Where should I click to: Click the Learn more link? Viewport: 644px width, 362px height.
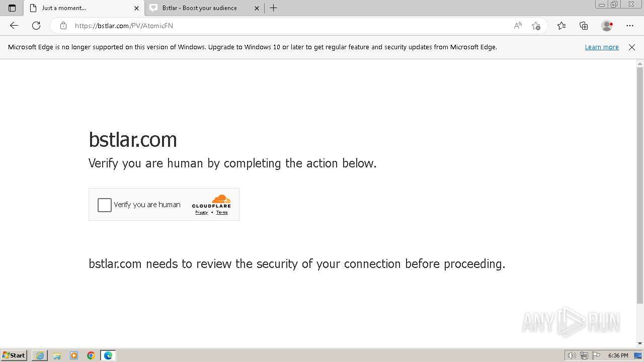[x=602, y=47]
